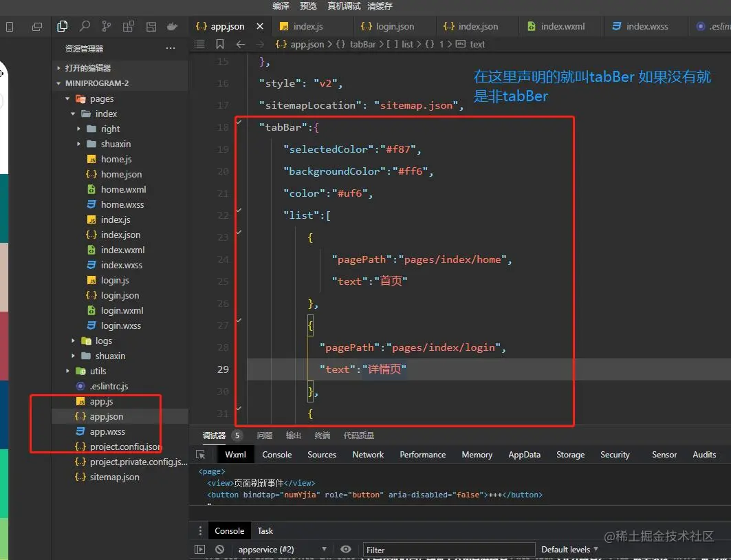Click the 清缓存 clear cache button
The width and height of the screenshot is (731, 560).
[x=380, y=6]
